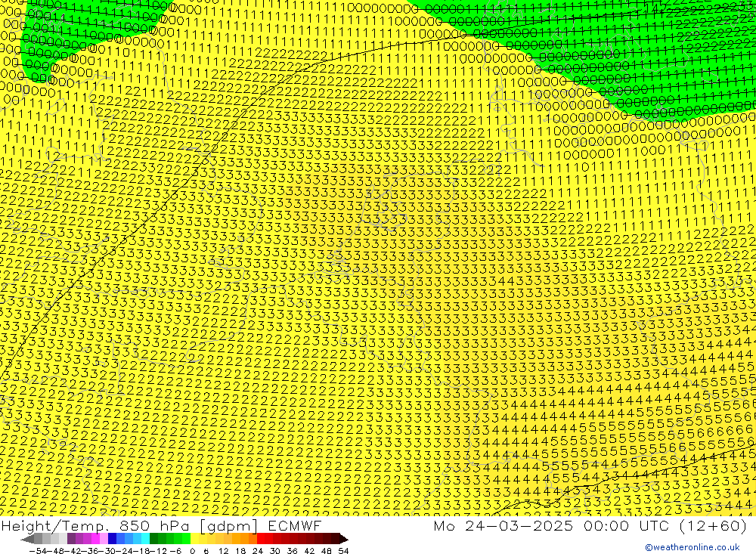Pick the bright red swatch above 24
Screen dimensions: 756x554
pyautogui.click(x=261, y=539)
